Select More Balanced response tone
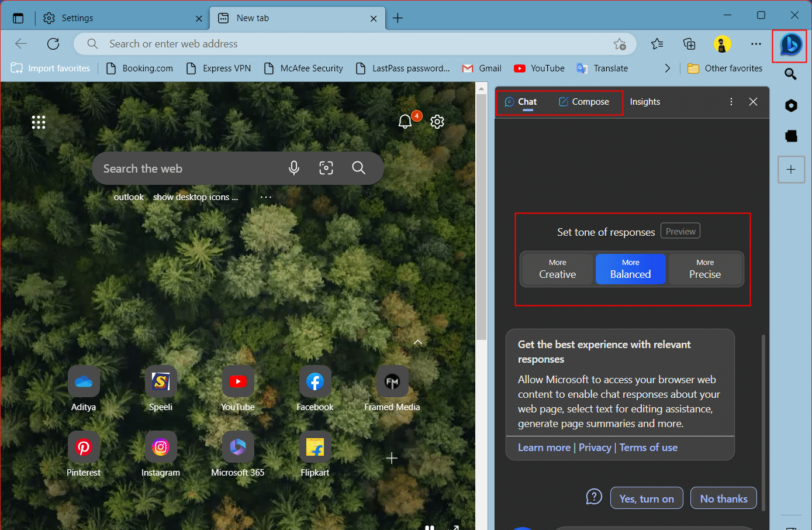The image size is (812, 530). (x=631, y=269)
